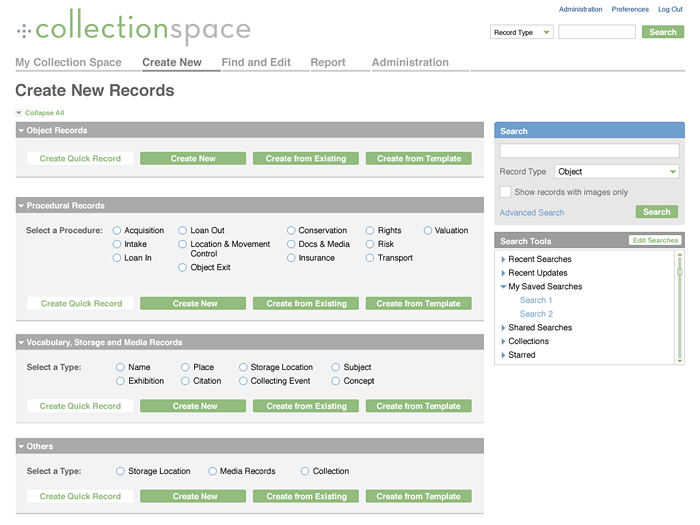Go to the Find and Edit tab

click(x=256, y=62)
